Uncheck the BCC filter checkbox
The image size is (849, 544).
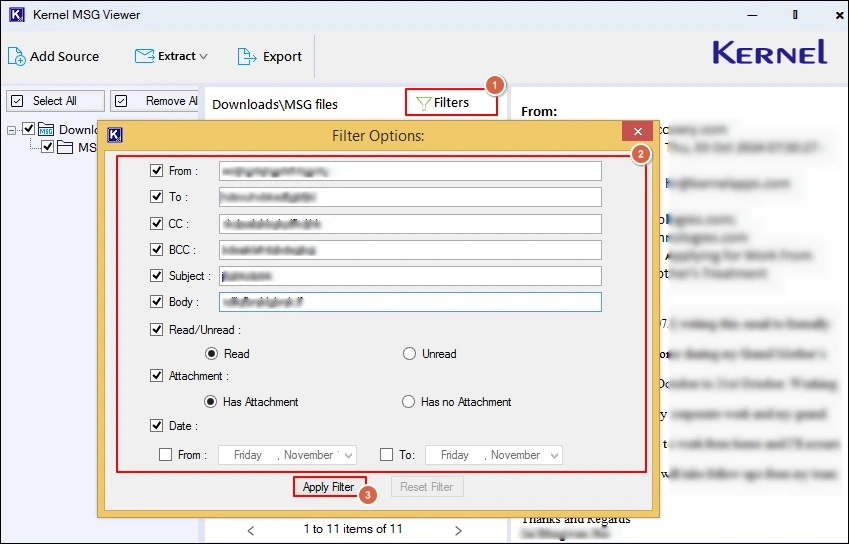pos(156,250)
